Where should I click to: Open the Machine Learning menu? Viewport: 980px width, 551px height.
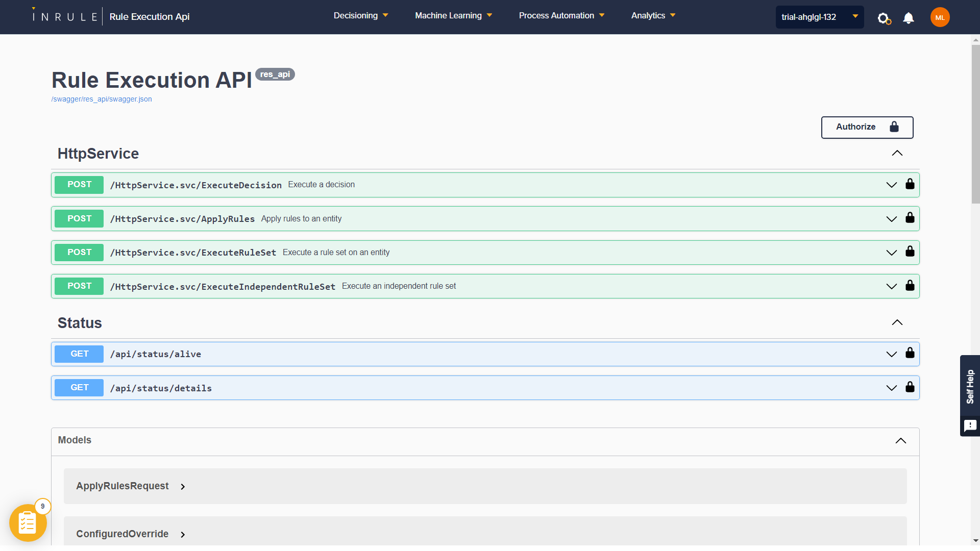point(453,16)
